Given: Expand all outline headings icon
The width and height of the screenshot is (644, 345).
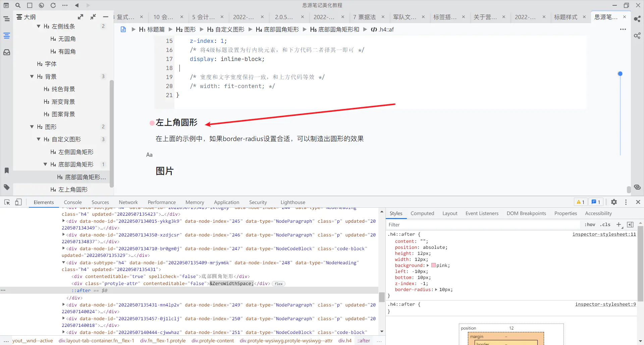Looking at the screenshot, I should point(80,17).
